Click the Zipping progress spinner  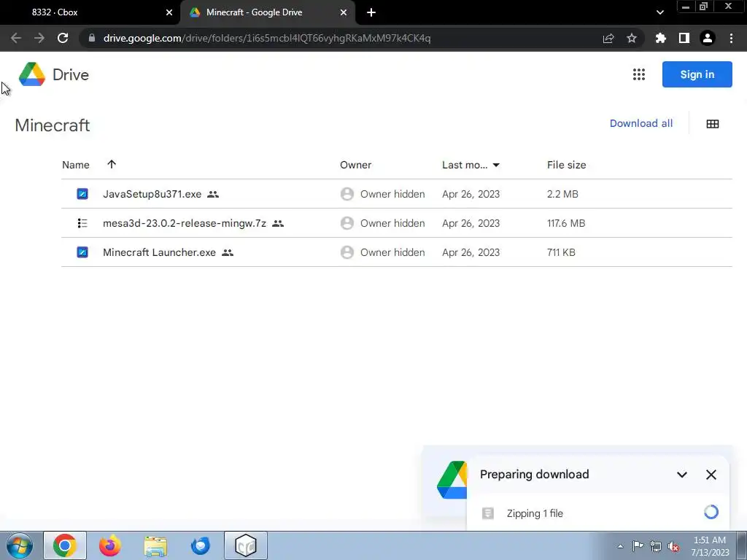tap(711, 512)
